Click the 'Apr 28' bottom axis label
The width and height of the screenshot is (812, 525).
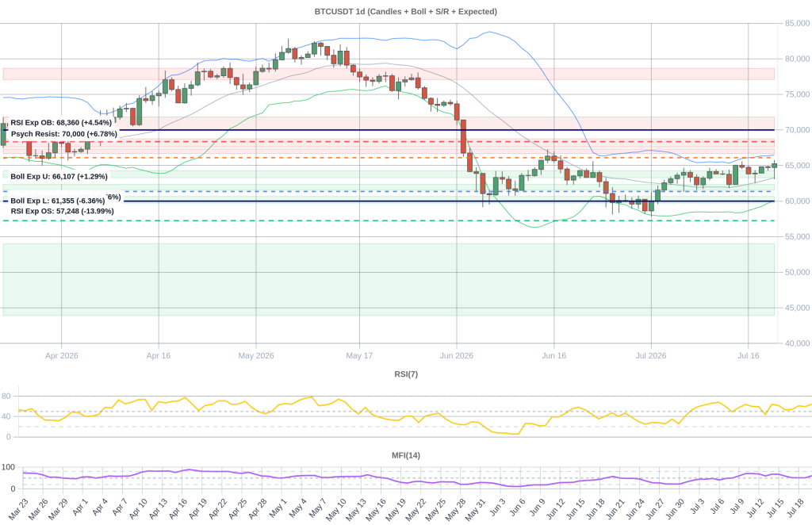point(257,509)
